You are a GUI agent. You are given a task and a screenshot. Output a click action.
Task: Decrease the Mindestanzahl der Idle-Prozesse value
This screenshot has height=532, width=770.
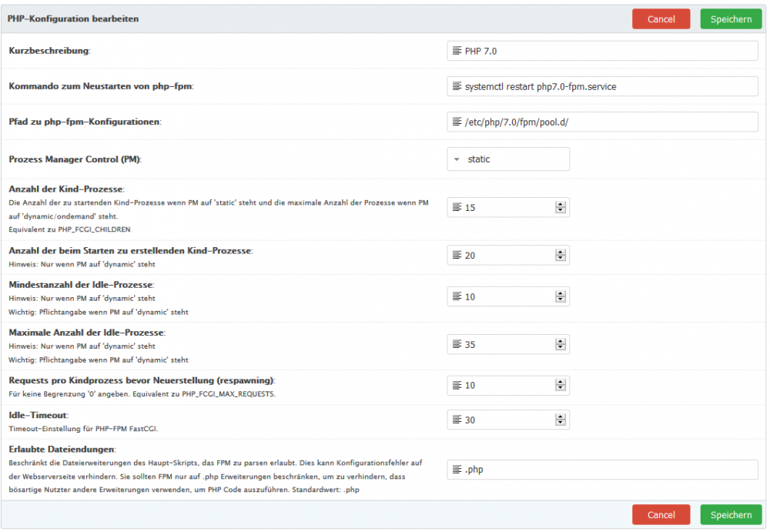coord(561,299)
